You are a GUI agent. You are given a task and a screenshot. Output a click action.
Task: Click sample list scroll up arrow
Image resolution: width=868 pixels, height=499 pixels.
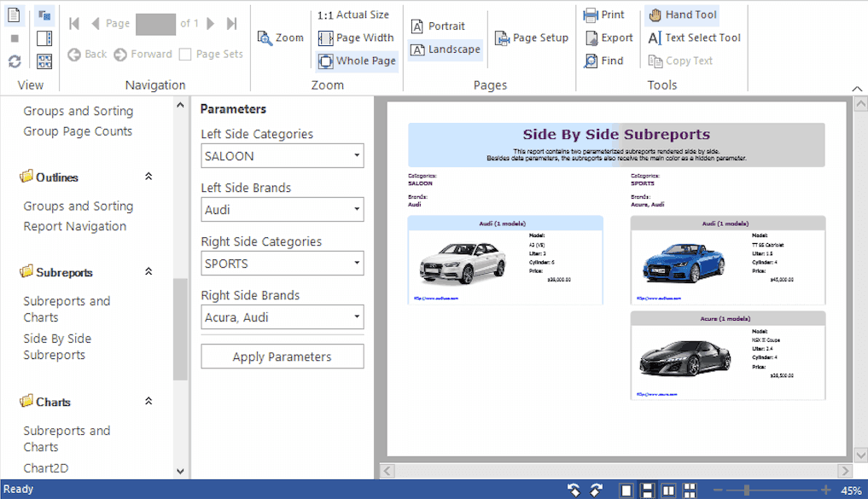(180, 105)
